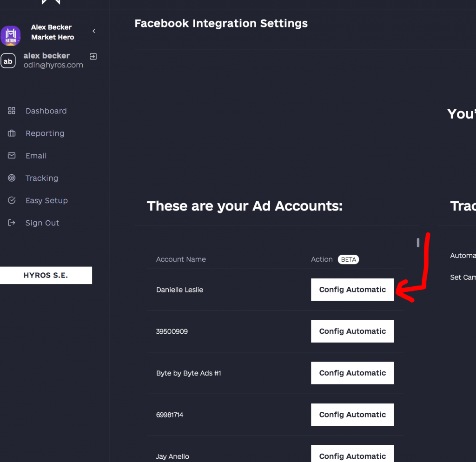The image size is (476, 462).
Task: Click the HYROS S.E. button
Action: coord(46,275)
